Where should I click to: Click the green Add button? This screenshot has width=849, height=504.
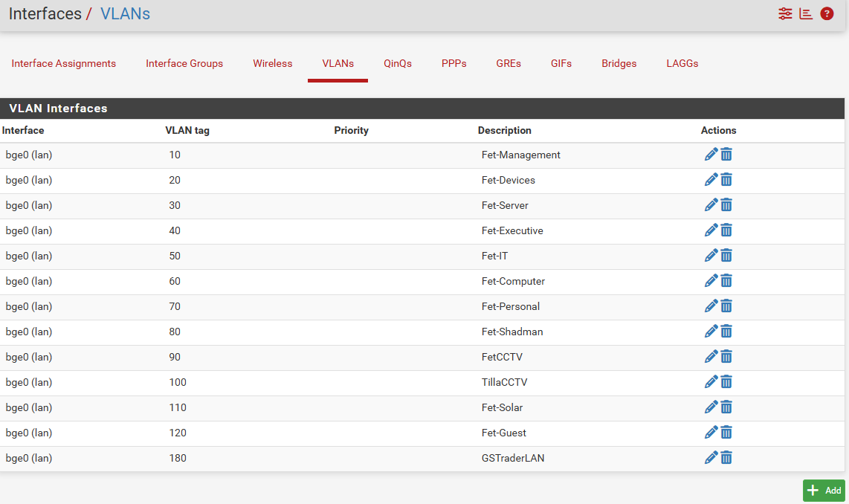tap(824, 491)
